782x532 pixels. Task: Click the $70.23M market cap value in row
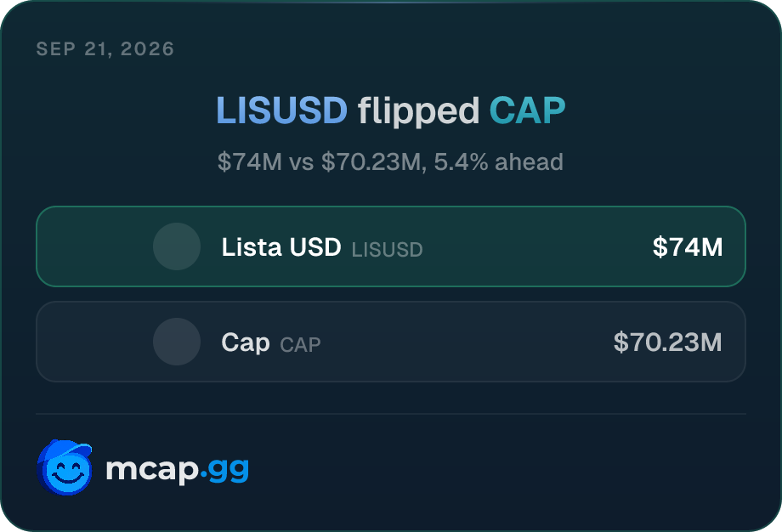tap(668, 342)
